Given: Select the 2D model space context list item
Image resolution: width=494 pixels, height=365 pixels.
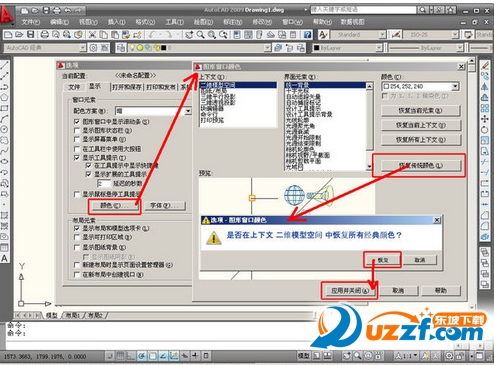Looking at the screenshot, I should [x=238, y=85].
